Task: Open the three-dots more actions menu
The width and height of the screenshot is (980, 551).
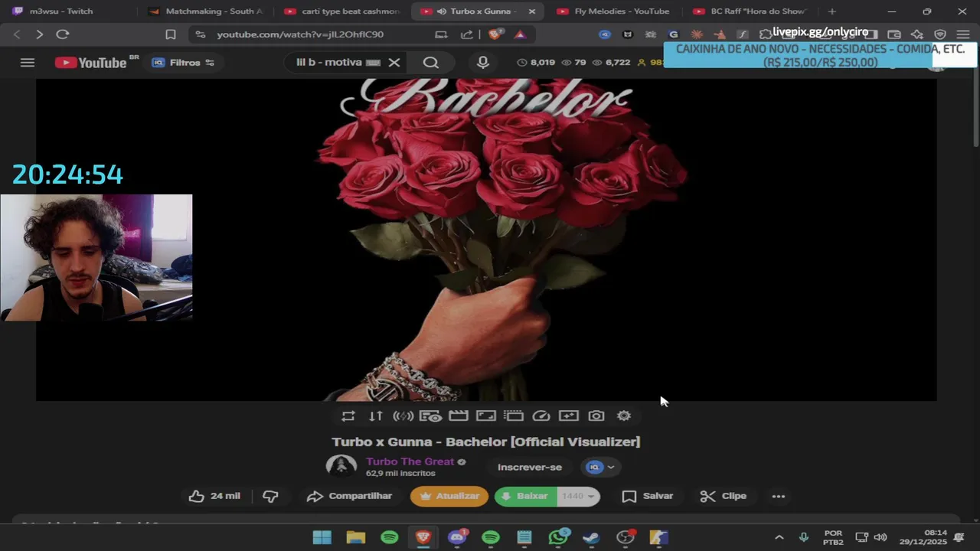Action: pos(779,496)
